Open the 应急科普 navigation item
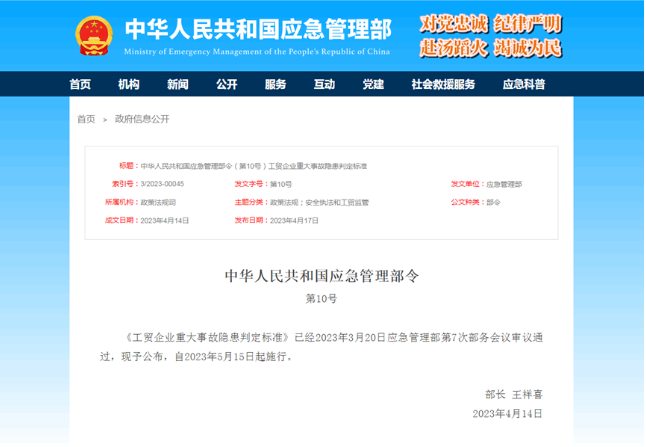This screenshot has height=447, width=646. point(524,84)
